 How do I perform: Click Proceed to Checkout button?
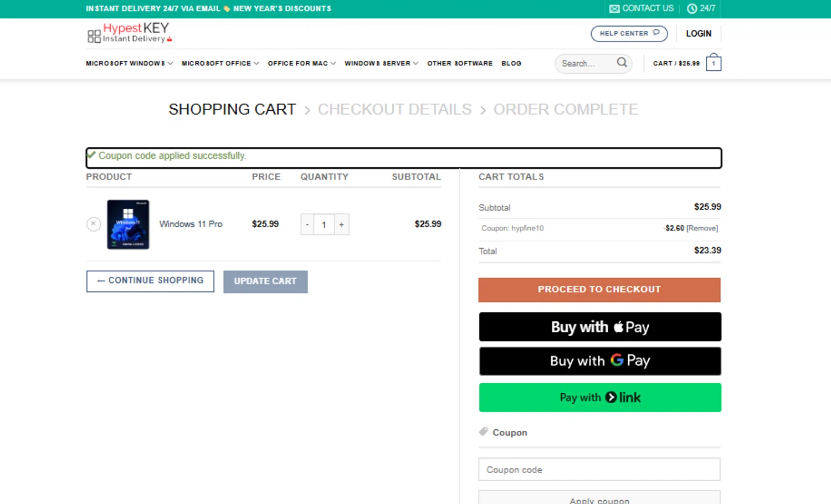point(599,290)
